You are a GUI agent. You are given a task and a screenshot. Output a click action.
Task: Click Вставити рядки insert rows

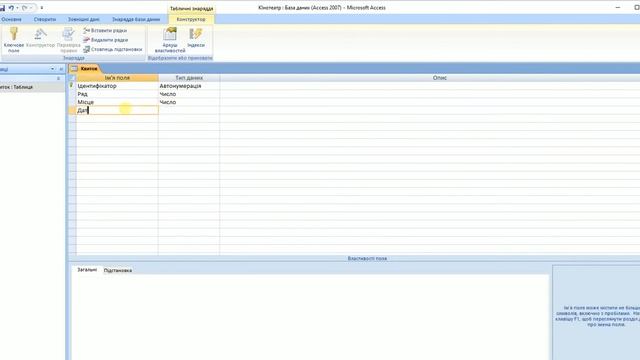[x=105, y=31]
